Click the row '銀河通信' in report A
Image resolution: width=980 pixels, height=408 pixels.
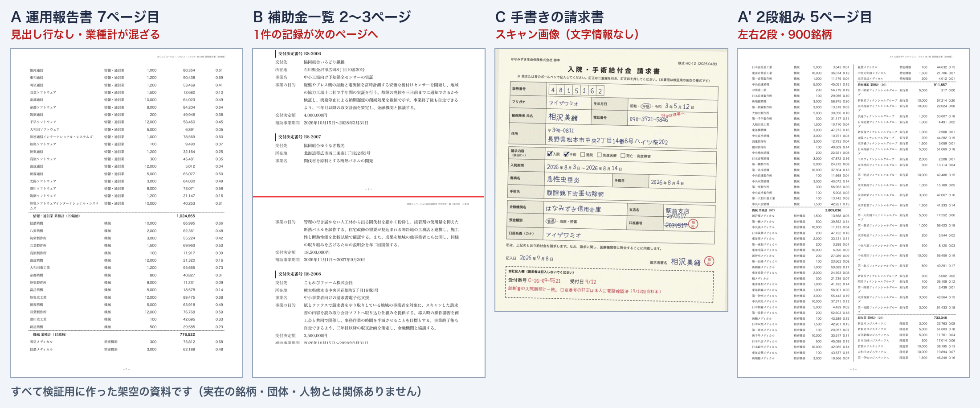pyautogui.click(x=127, y=70)
